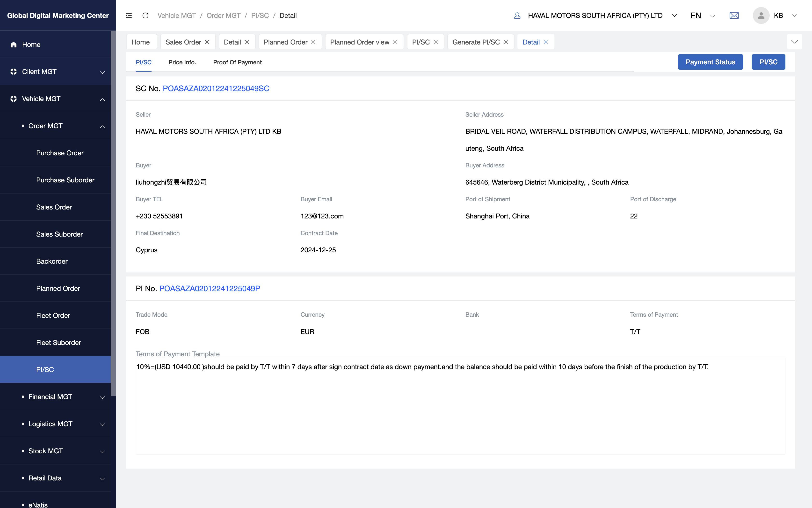Close the first Detail tab

[246, 42]
